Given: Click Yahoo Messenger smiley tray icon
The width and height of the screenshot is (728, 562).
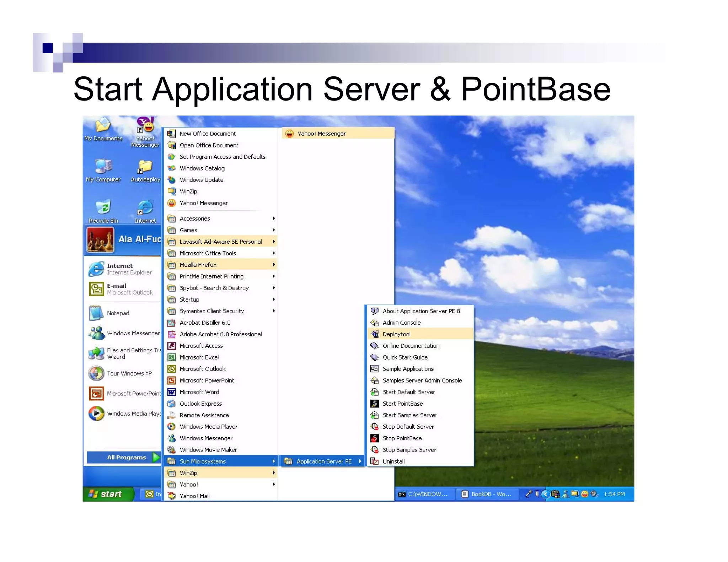Looking at the screenshot, I should pos(584,494).
